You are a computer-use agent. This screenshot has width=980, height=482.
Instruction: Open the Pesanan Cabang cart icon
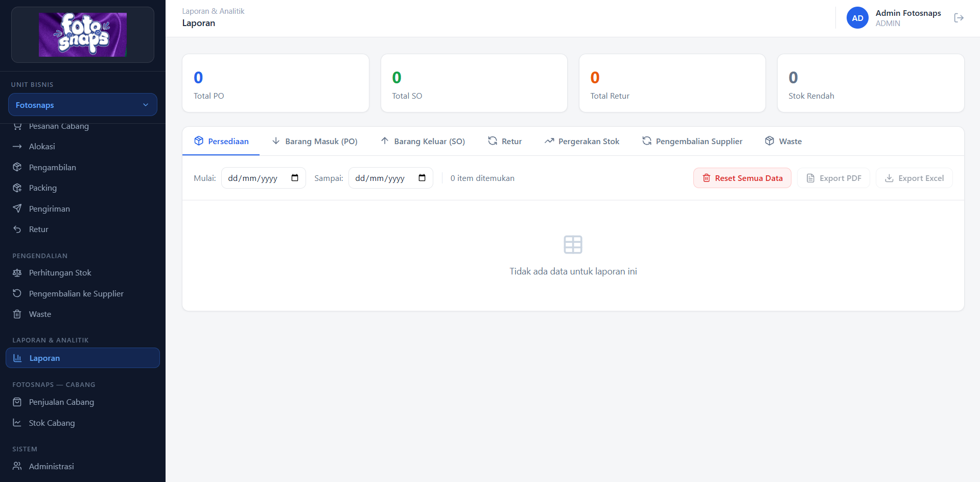point(17,126)
